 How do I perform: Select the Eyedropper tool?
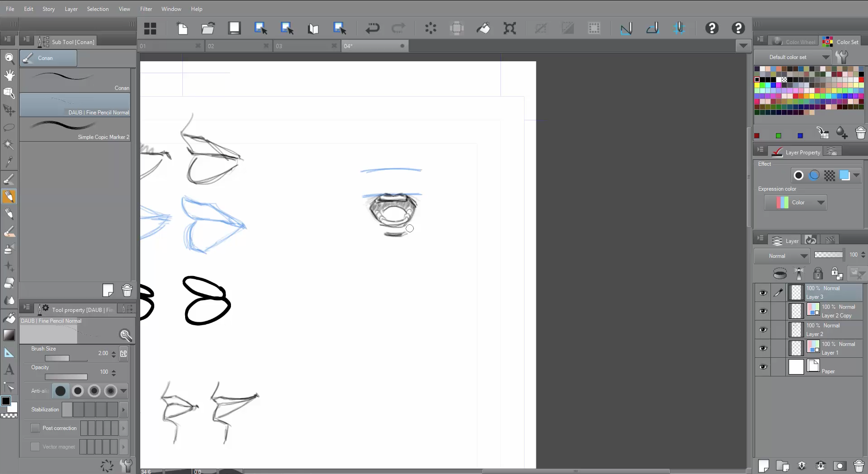[x=9, y=162]
